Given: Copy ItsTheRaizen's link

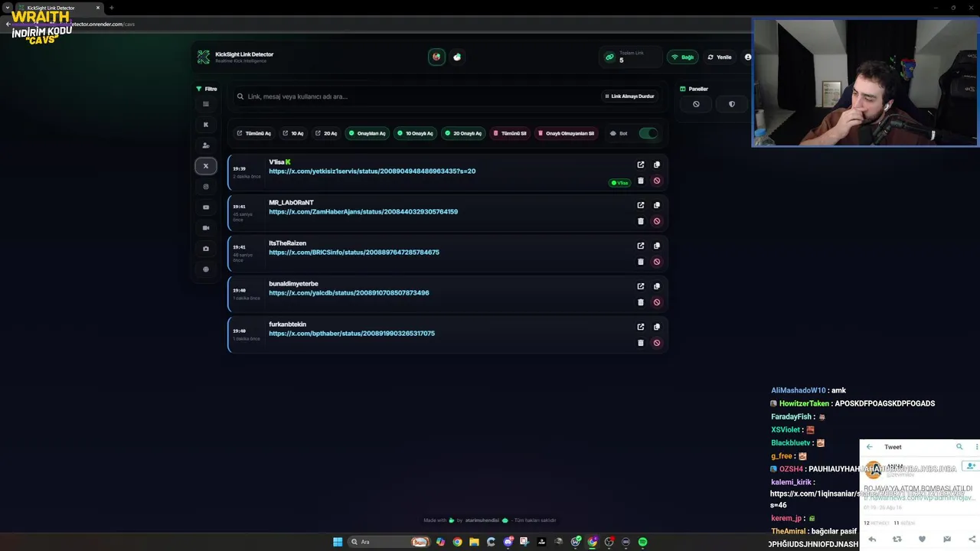Looking at the screenshot, I should tap(657, 246).
